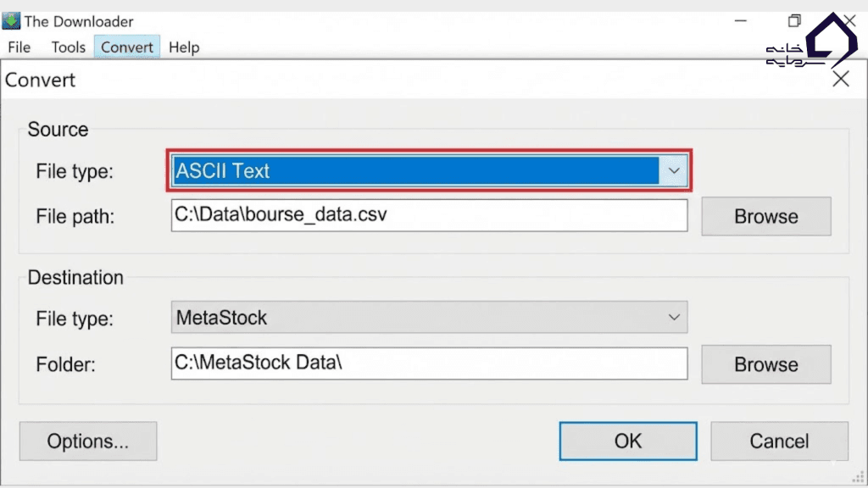This screenshot has width=868, height=488.
Task: Open the Options... button
Action: 88,441
